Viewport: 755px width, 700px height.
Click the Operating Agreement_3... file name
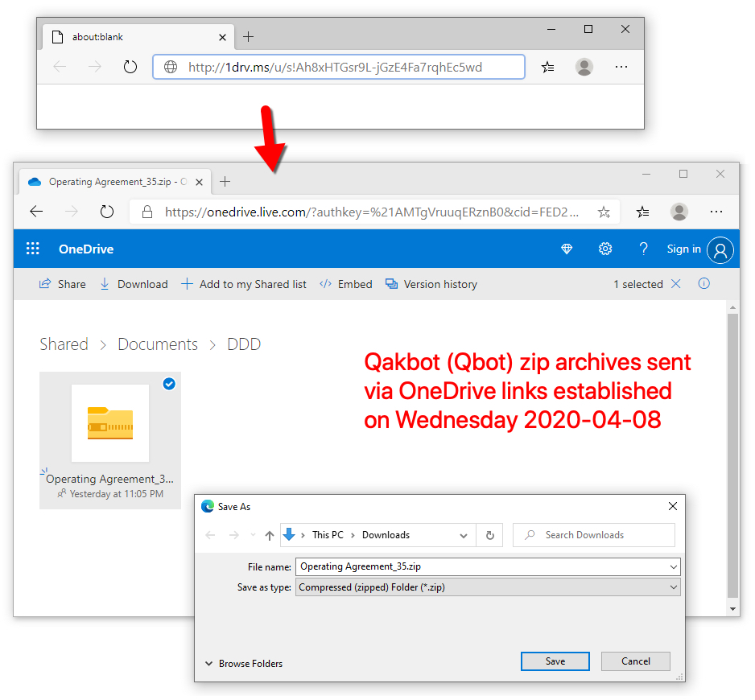(x=109, y=479)
